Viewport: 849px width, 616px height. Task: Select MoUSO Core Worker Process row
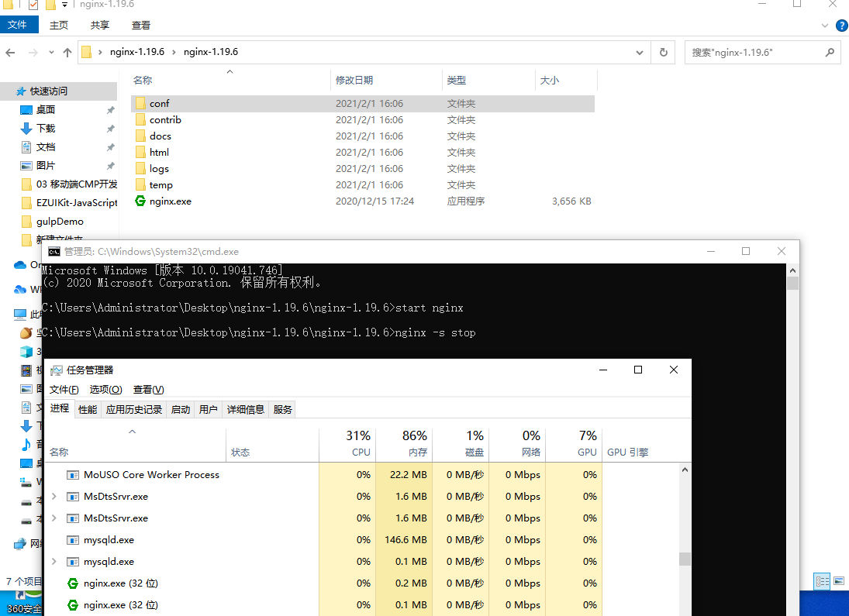[x=361, y=475]
